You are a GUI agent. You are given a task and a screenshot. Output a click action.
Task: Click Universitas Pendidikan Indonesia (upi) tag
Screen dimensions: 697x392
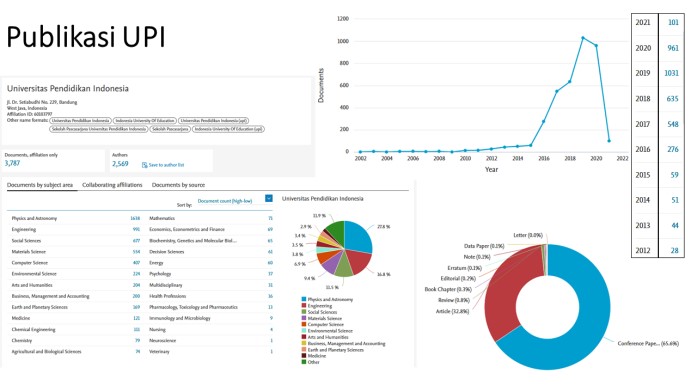(213, 120)
